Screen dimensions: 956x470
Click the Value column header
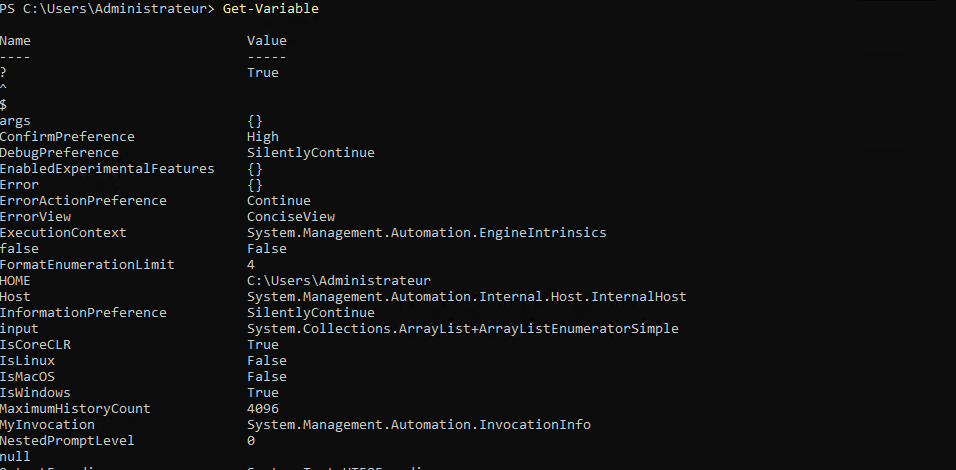[x=266, y=41]
